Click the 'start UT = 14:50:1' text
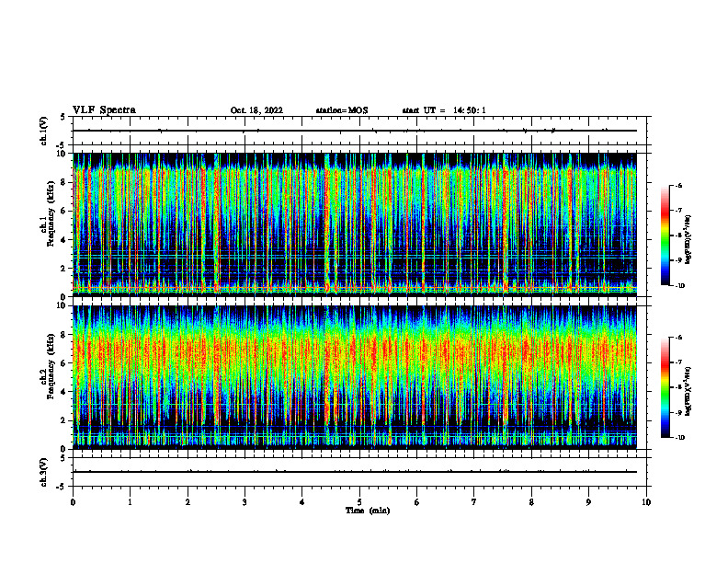The width and height of the screenshot is (728, 563). point(444,110)
